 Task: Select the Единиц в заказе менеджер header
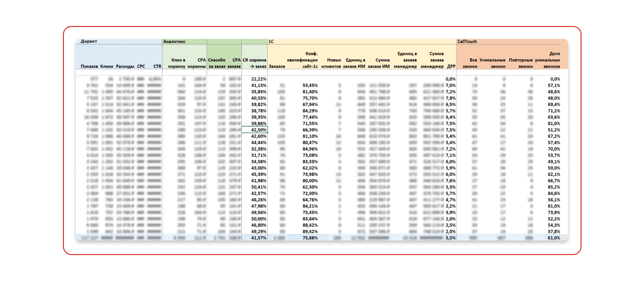405,60
